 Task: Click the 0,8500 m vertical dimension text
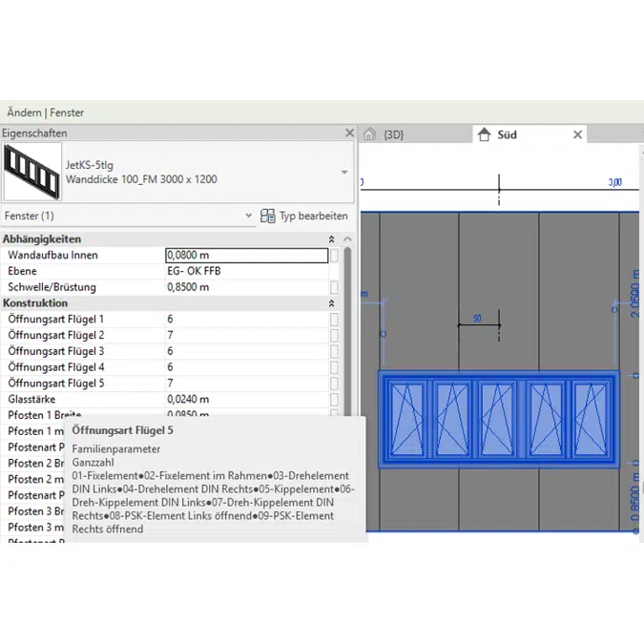pyautogui.click(x=635, y=497)
